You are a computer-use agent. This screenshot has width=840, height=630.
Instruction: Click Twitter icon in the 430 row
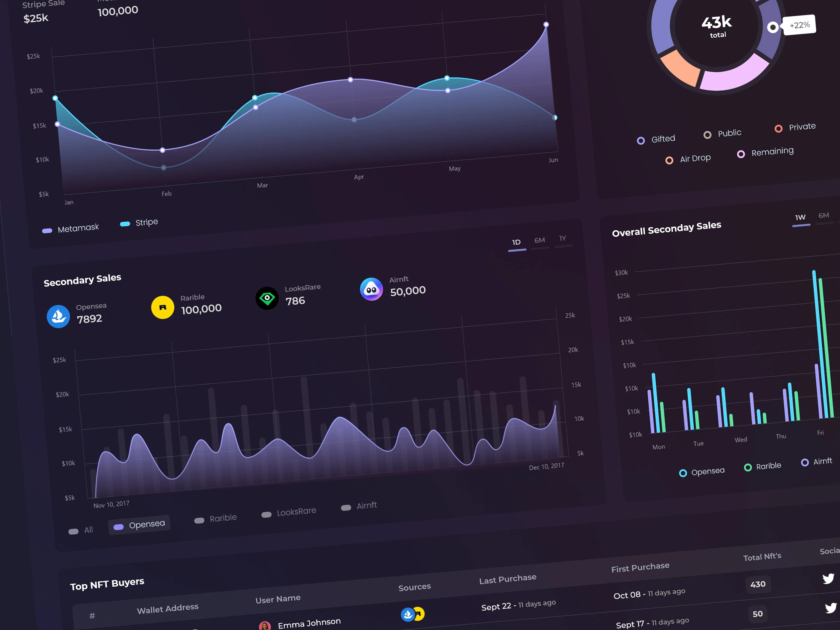(x=828, y=578)
